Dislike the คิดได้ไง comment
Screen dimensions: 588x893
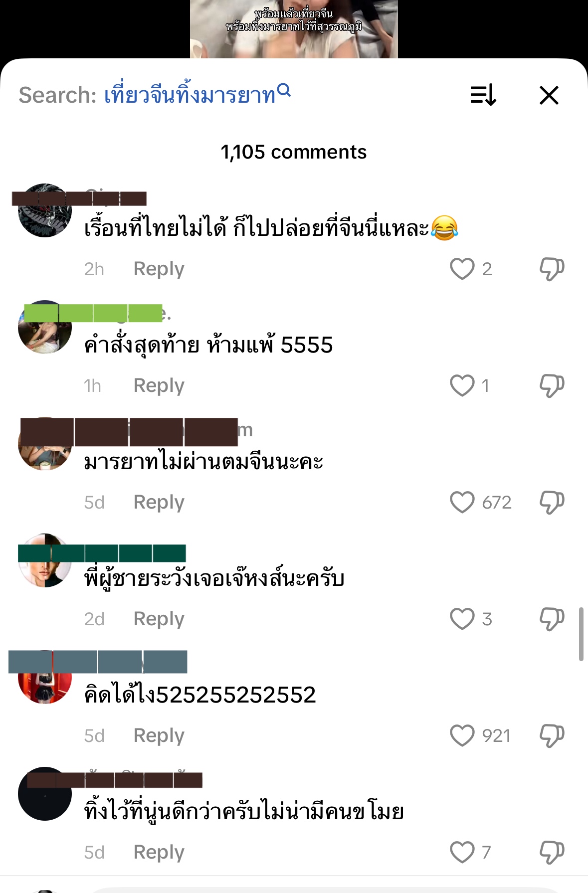(x=552, y=736)
